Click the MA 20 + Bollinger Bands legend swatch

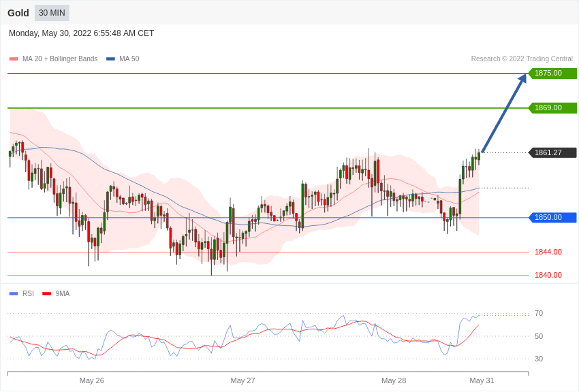(14, 59)
